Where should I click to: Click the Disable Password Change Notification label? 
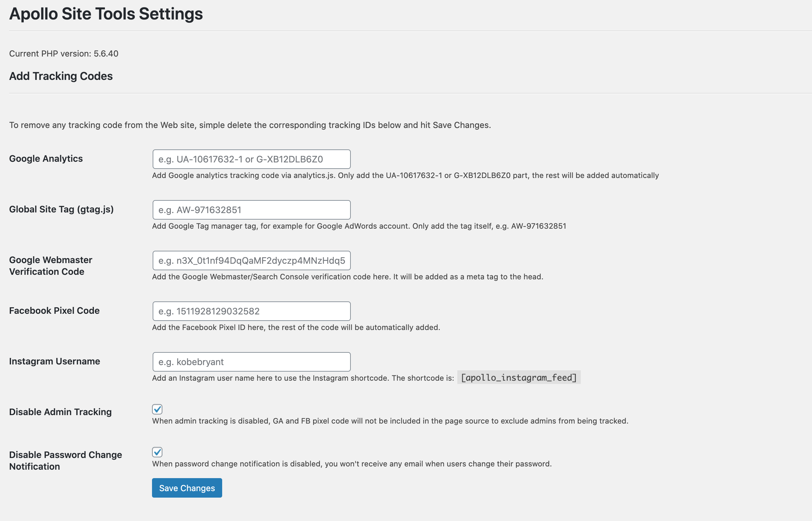tap(65, 461)
